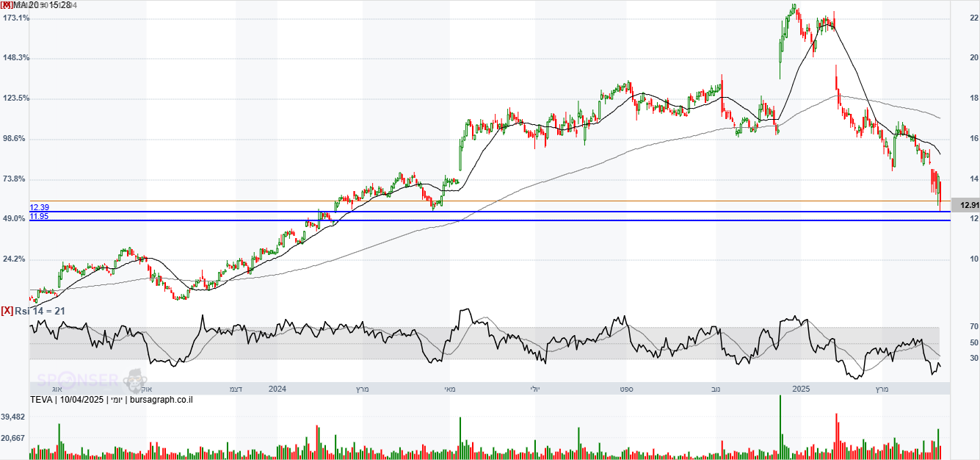Click the 2024 year marker on time axis
Viewport: 980px width, 460px height.
[277, 389]
